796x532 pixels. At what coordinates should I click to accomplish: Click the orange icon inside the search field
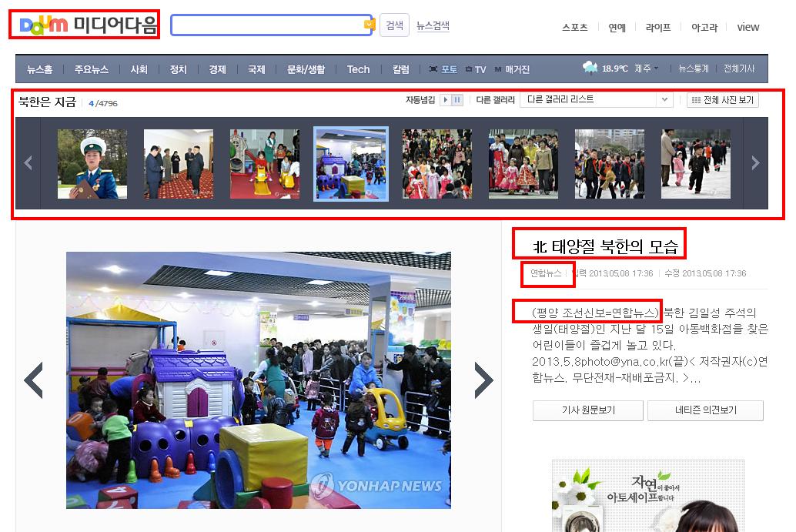[369, 25]
